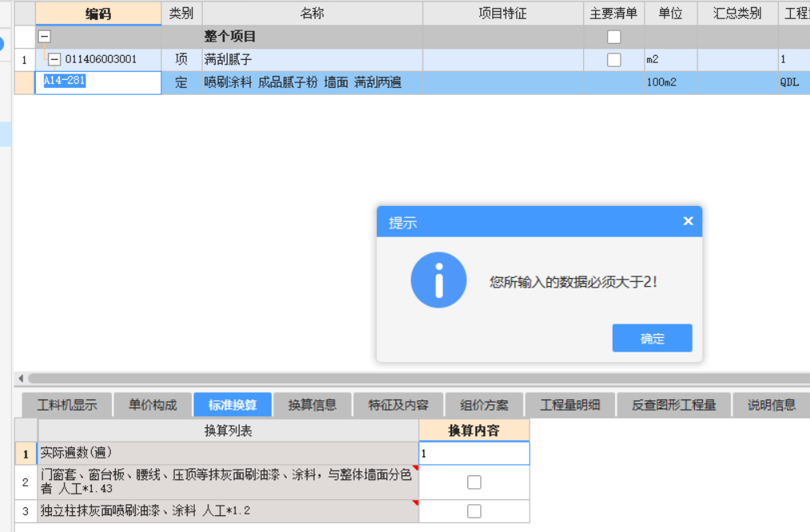Click the 实际遍数 value input field
Viewport: 810px width, 532px height.
pyautogui.click(x=474, y=453)
